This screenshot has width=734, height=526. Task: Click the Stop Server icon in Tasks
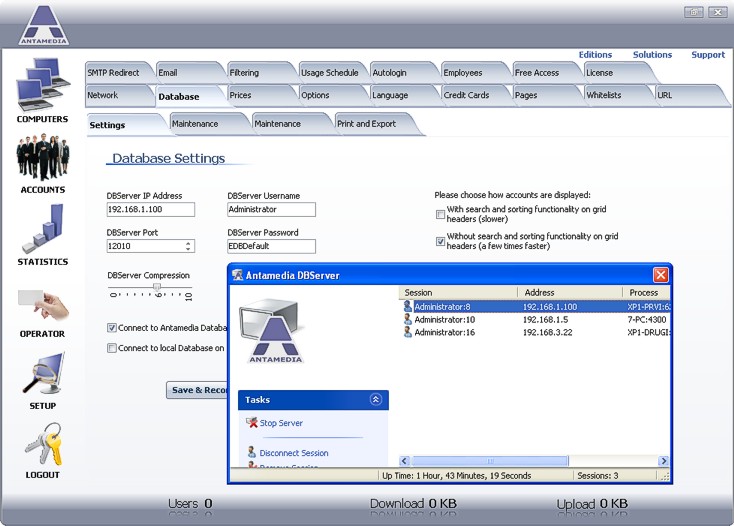point(252,423)
